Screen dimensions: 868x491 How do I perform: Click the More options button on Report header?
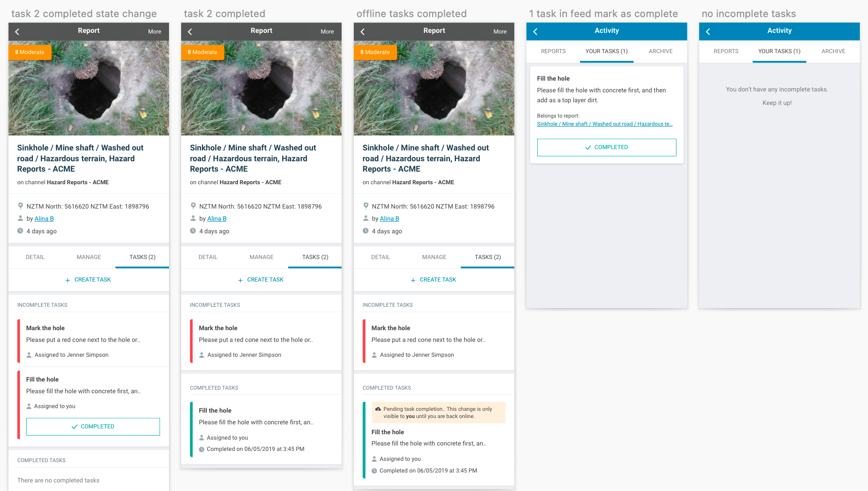(153, 31)
